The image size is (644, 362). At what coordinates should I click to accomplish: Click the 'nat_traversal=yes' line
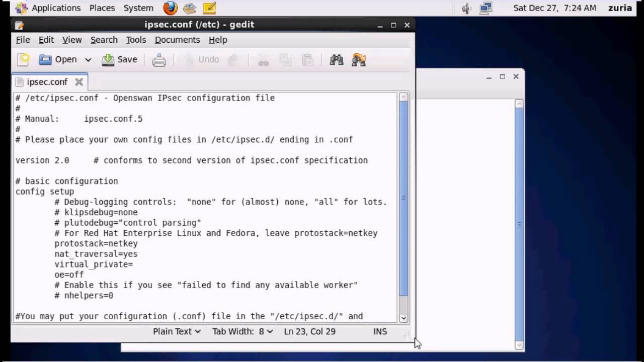pyautogui.click(x=96, y=254)
